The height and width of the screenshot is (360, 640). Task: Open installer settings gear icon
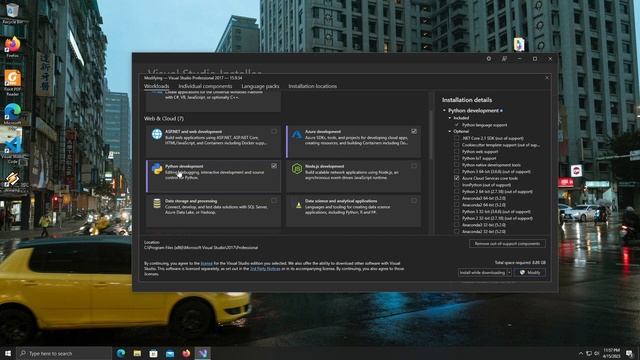(489, 59)
